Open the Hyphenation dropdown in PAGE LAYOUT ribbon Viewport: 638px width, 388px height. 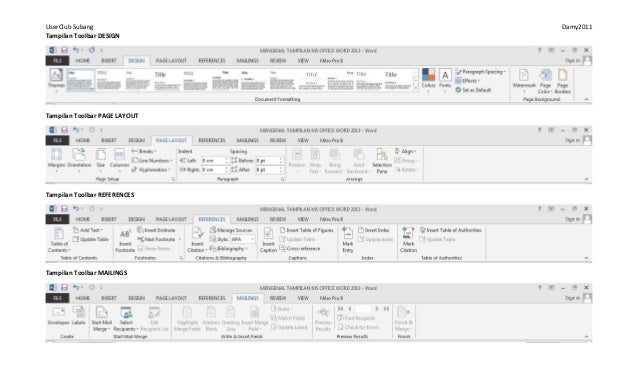[x=151, y=170]
